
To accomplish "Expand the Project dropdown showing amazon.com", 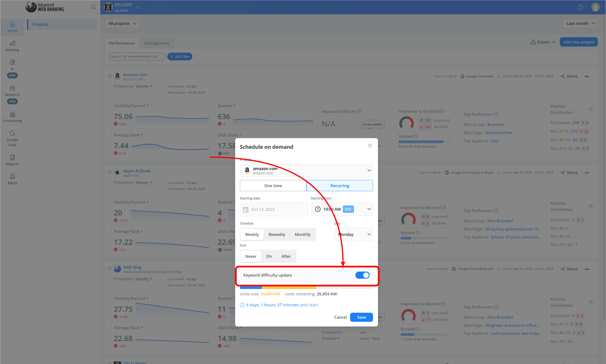I will [306, 171].
